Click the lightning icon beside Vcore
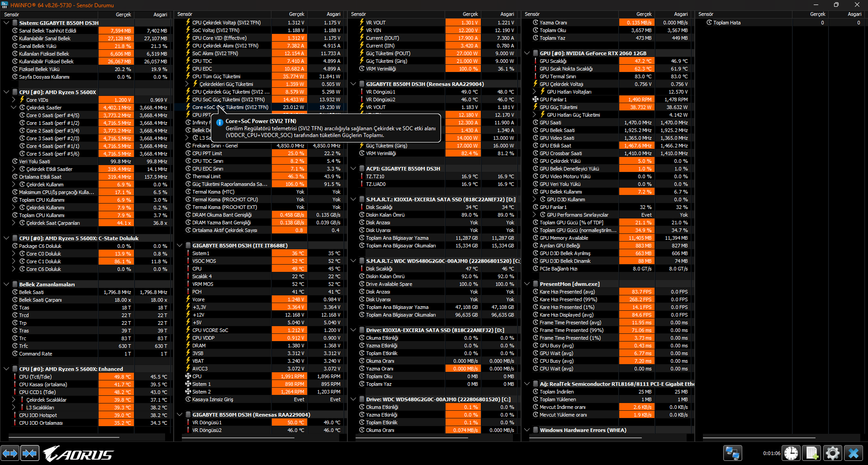This screenshot has height=465, width=868. [188, 299]
